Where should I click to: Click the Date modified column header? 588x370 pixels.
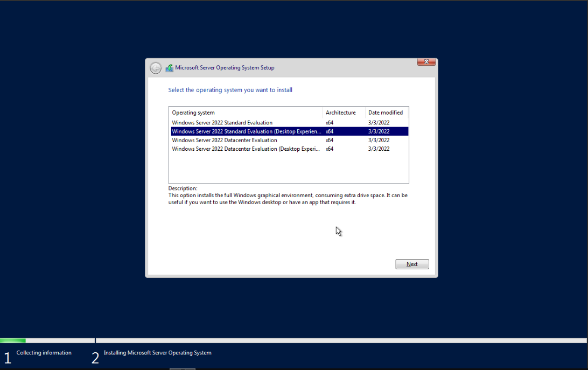pyautogui.click(x=387, y=113)
